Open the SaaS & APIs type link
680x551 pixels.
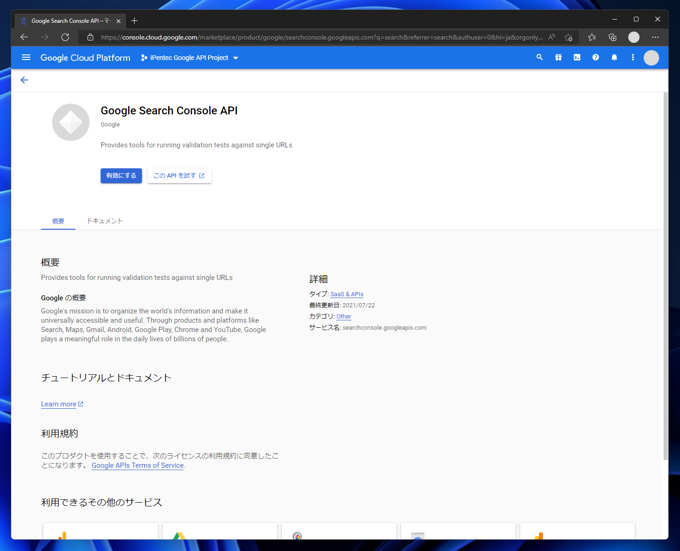point(347,294)
